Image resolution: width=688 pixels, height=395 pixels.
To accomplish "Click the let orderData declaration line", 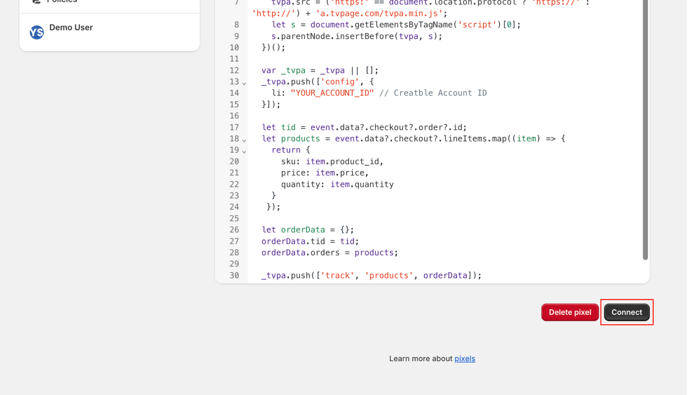I will click(x=308, y=230).
